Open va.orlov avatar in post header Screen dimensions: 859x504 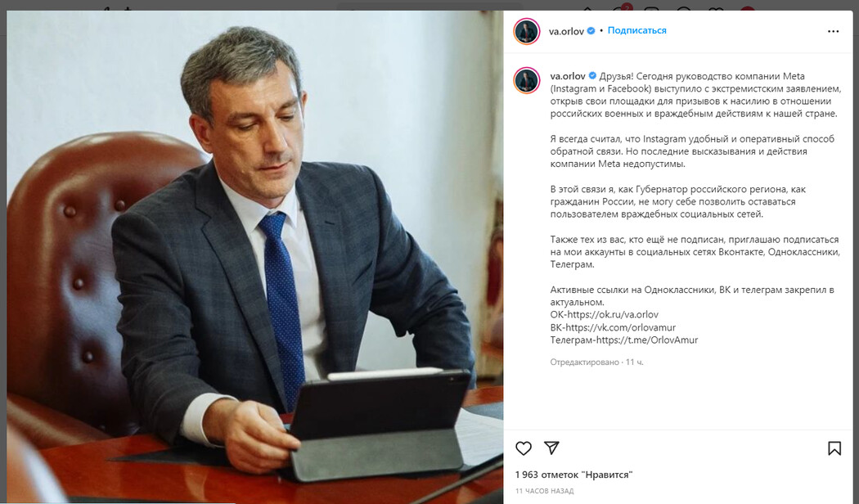527,31
